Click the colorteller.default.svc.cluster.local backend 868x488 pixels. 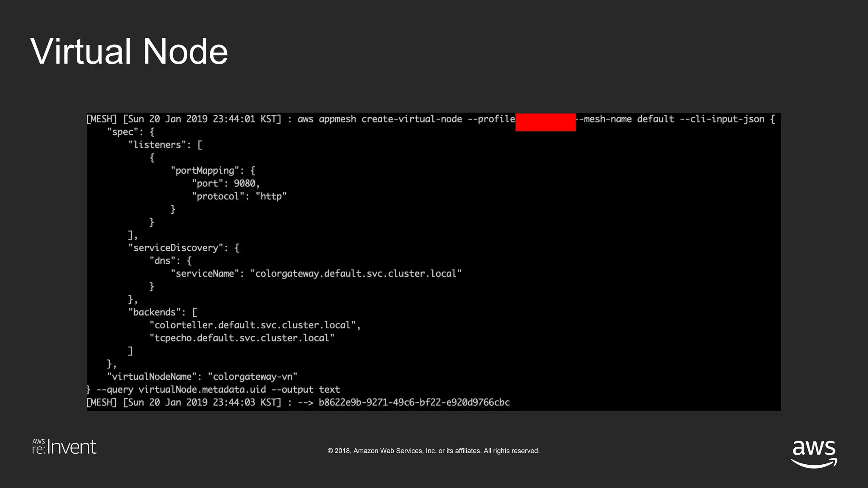point(253,325)
